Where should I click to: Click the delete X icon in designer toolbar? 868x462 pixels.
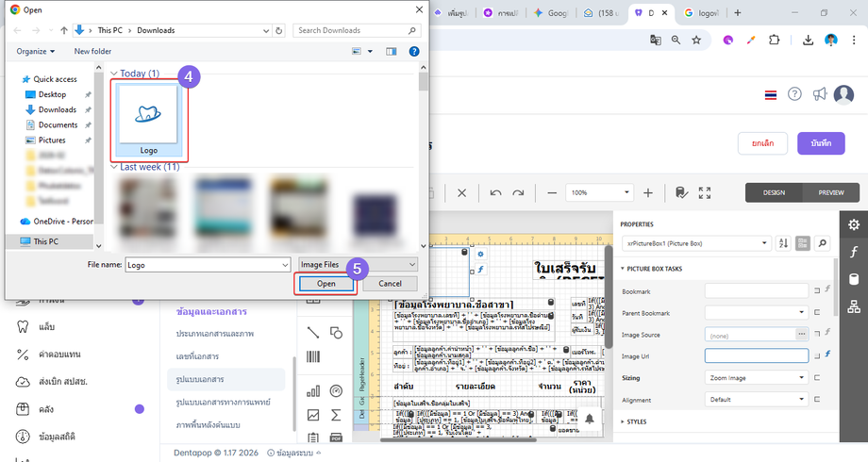click(461, 192)
